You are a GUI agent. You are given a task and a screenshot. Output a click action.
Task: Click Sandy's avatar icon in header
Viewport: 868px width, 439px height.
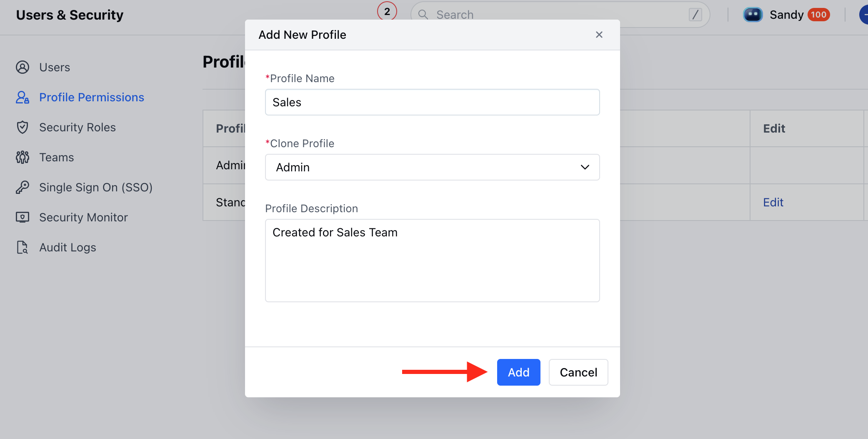click(x=753, y=15)
